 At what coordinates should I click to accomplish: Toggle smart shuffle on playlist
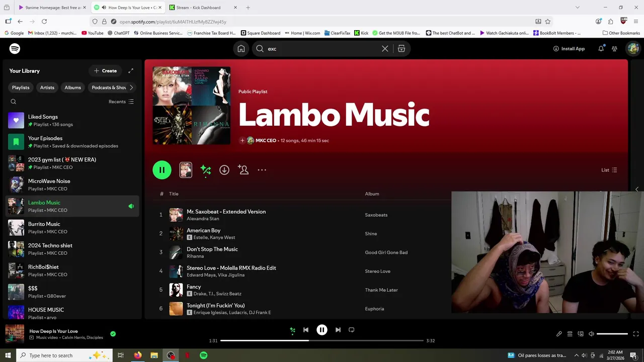coord(205,170)
